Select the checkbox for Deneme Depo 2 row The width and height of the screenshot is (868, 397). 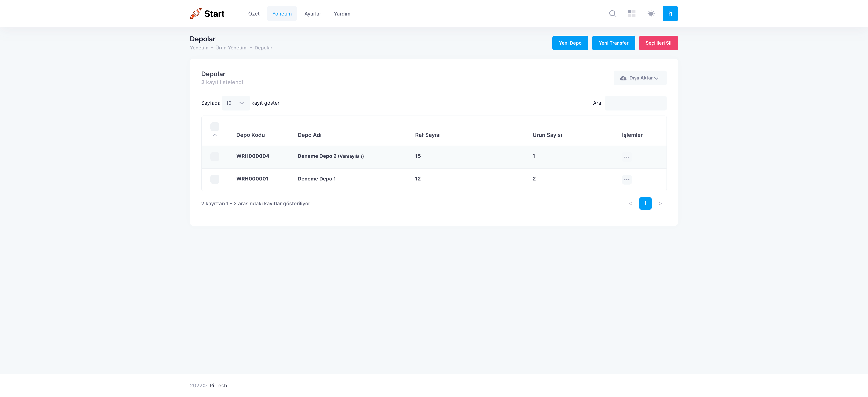click(x=215, y=156)
